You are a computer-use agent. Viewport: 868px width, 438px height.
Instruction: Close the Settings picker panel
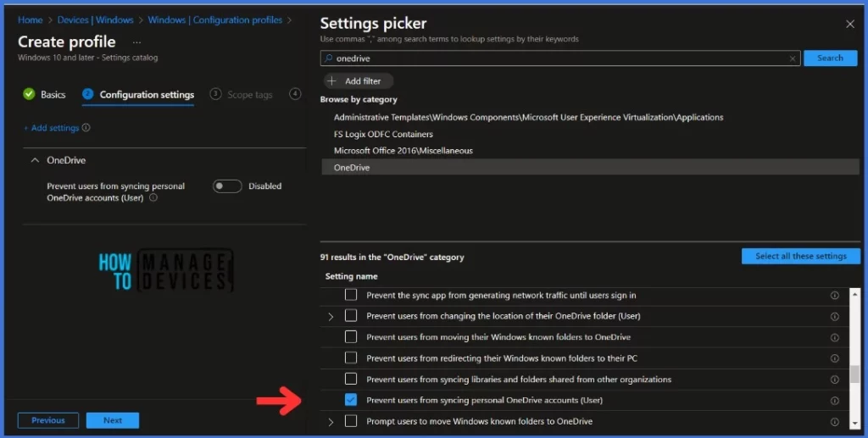[849, 24]
